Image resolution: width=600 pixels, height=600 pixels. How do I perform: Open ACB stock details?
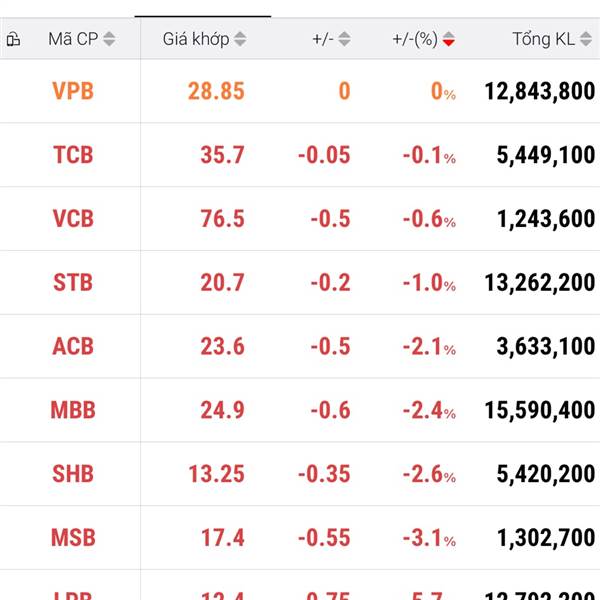click(x=73, y=346)
